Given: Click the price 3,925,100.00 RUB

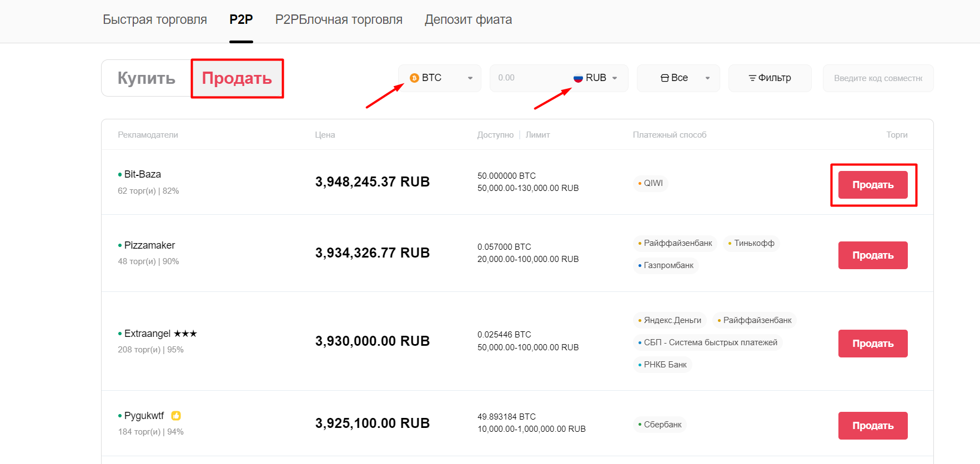Looking at the screenshot, I should (373, 423).
